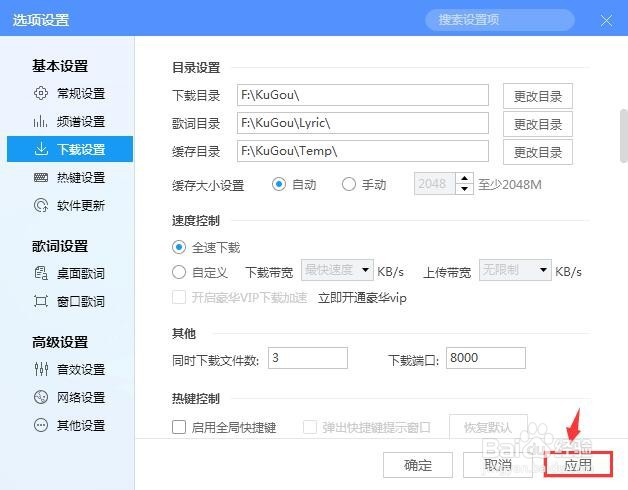This screenshot has height=490, width=628.
Task: Select the 下载设置 sidebar item
Action: point(70,149)
